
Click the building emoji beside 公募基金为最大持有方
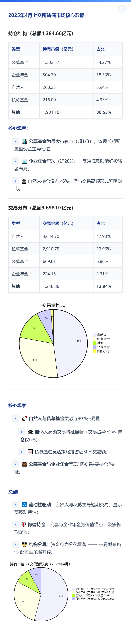24,141
